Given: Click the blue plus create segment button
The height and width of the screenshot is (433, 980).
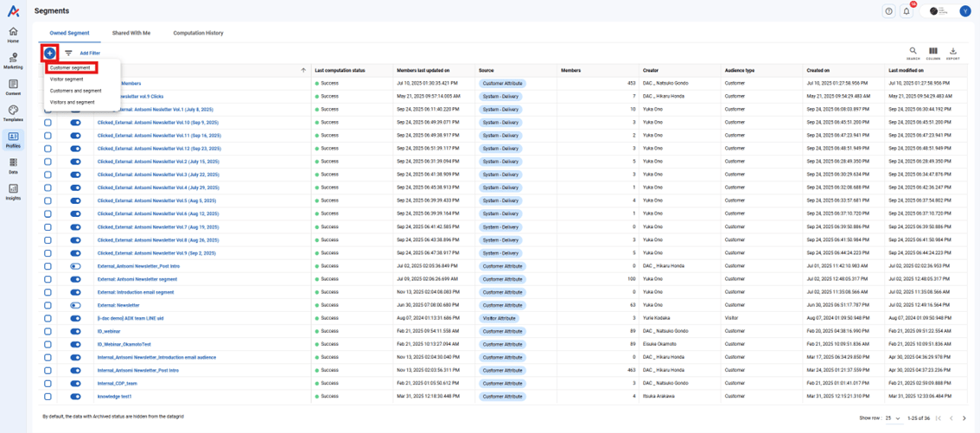Looking at the screenshot, I should point(49,54).
